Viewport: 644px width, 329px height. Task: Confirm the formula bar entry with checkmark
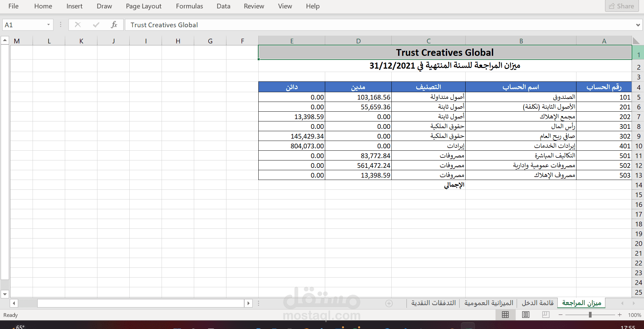(x=96, y=25)
